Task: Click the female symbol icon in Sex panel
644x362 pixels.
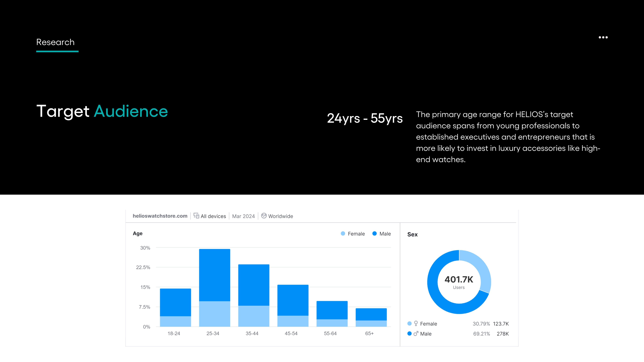Action: click(x=416, y=324)
